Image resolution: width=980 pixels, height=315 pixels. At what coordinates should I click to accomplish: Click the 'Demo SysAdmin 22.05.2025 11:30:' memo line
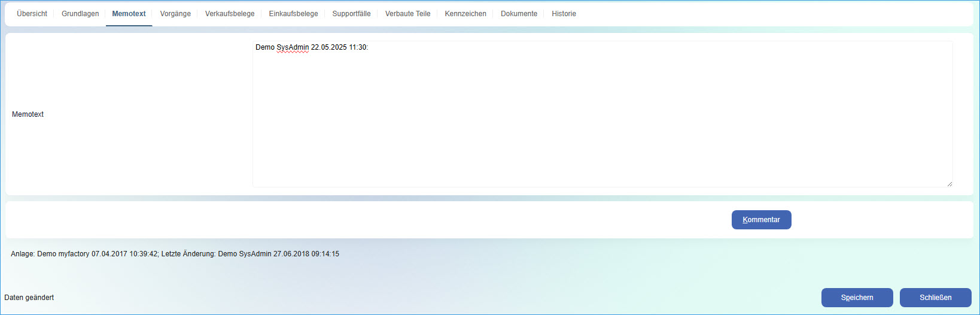[x=312, y=47]
